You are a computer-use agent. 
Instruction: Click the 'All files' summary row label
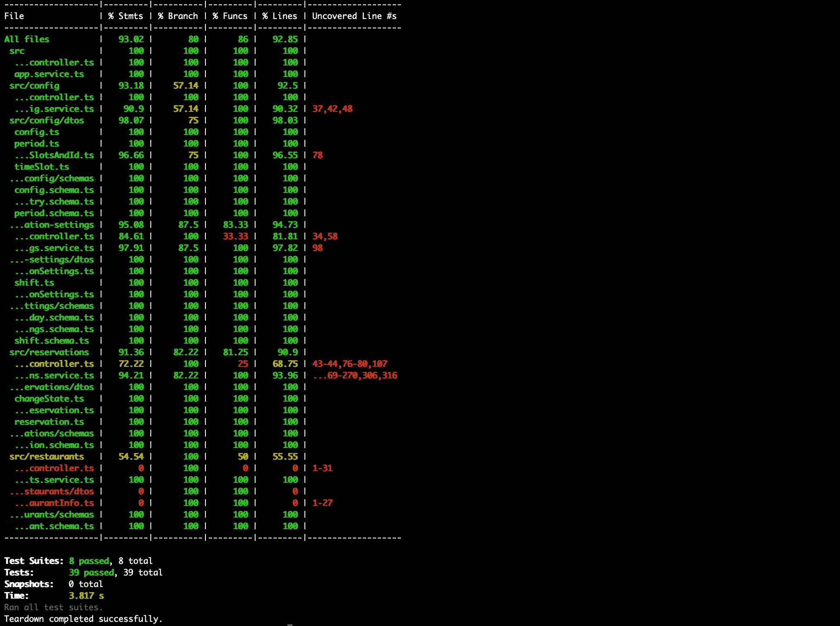pos(27,39)
